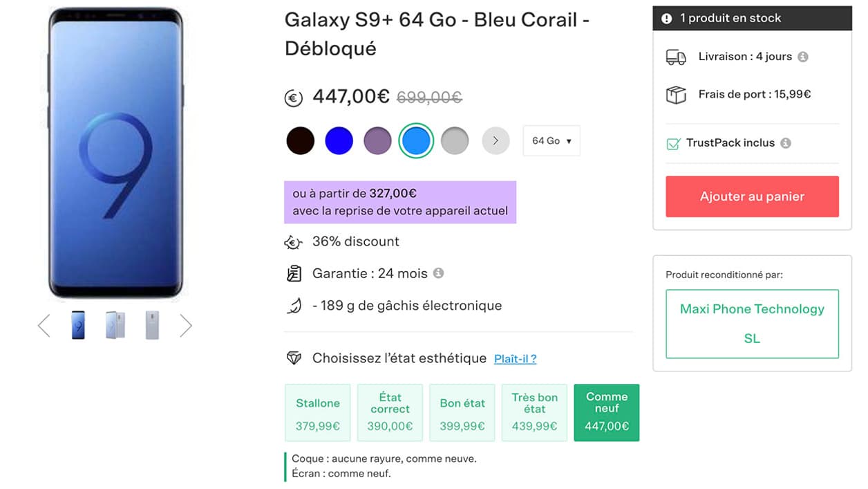Open the 64 Go storage dropdown
This screenshot has height=489, width=868.
551,140
